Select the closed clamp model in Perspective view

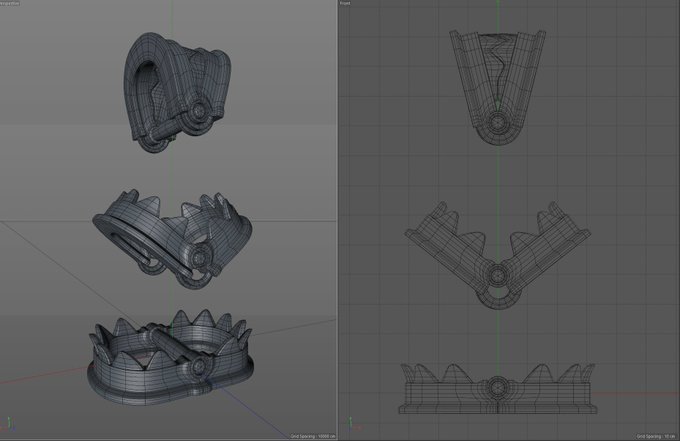(177, 92)
